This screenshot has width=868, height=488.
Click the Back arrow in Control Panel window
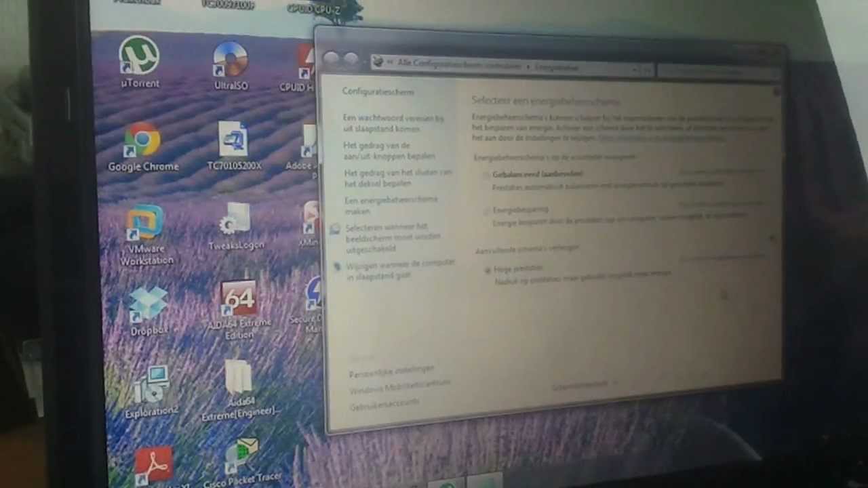click(331, 59)
